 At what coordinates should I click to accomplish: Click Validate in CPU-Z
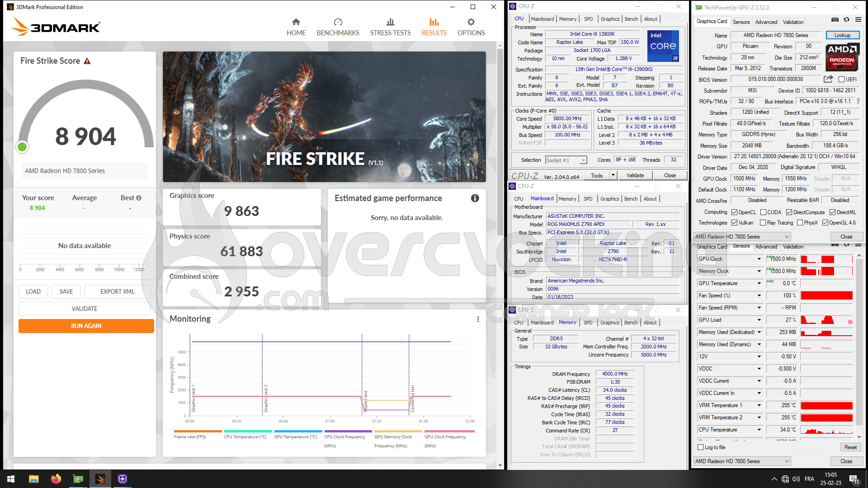click(x=635, y=175)
